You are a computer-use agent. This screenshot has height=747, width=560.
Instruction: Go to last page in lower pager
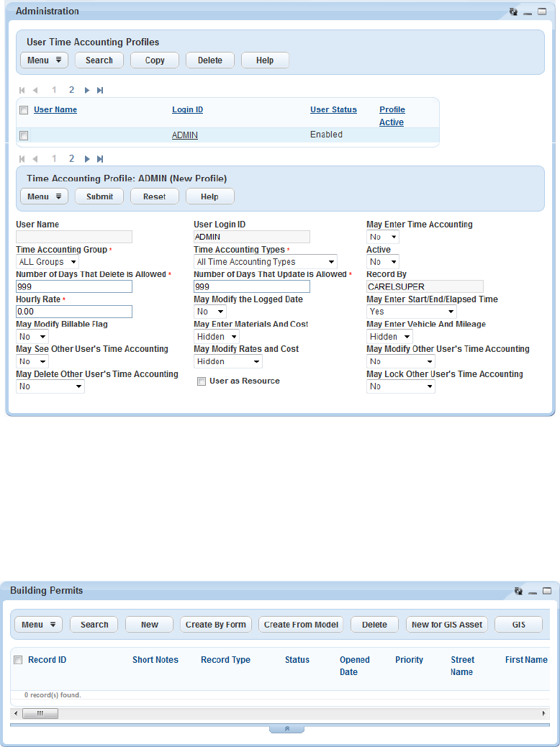(100, 158)
